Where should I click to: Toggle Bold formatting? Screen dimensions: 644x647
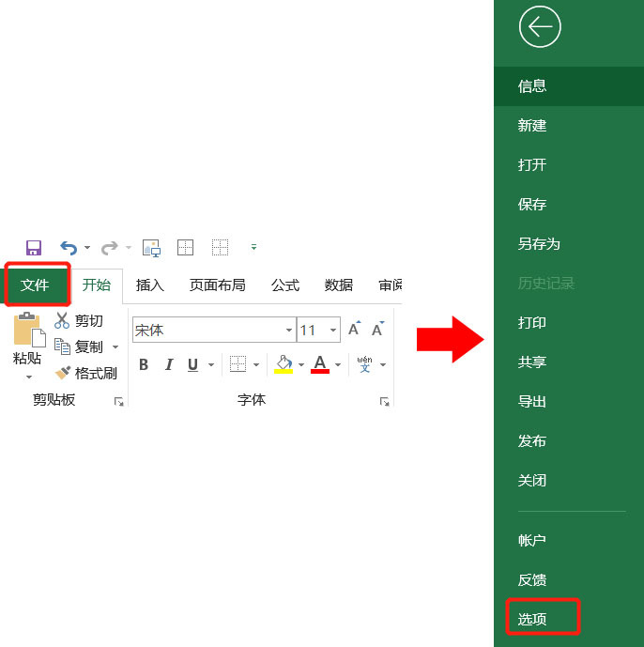(144, 364)
